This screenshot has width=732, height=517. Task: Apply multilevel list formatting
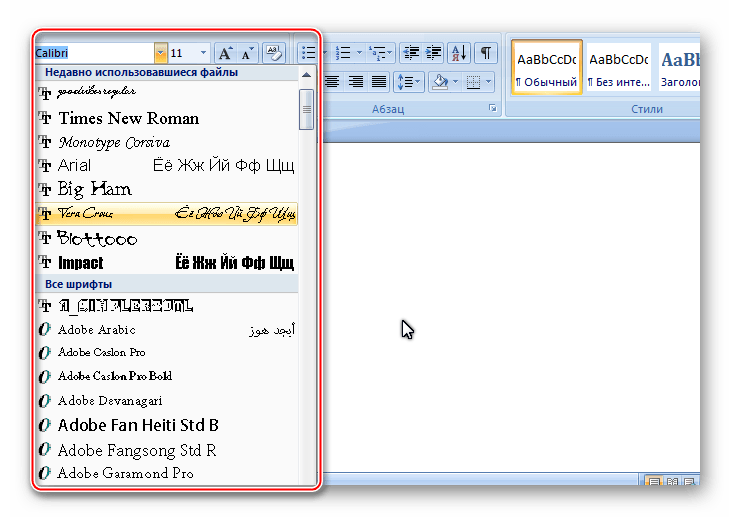tap(376, 53)
